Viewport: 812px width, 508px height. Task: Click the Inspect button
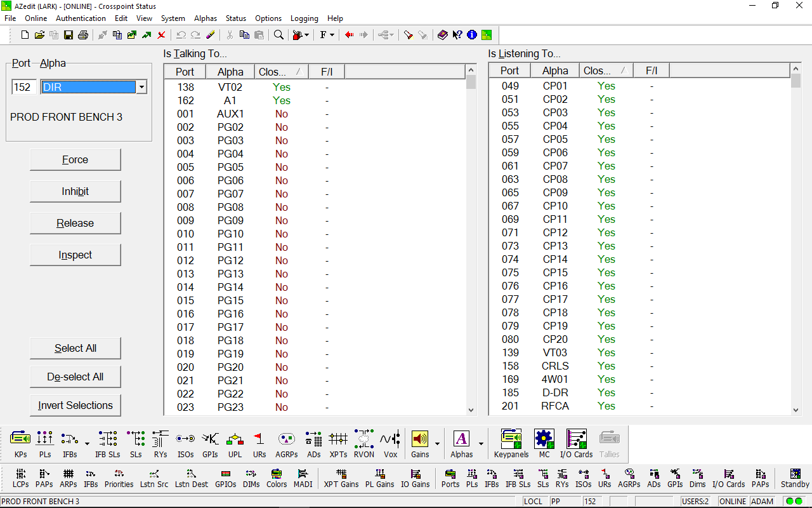point(75,255)
